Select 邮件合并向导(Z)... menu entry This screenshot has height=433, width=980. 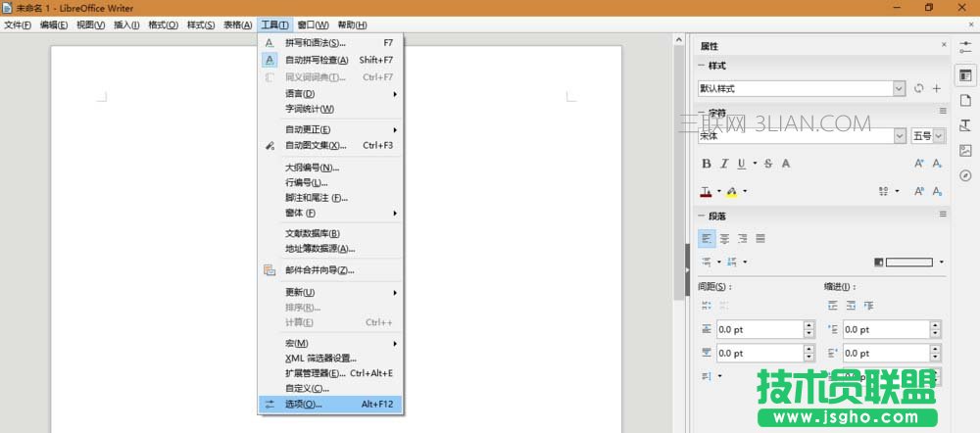pyautogui.click(x=330, y=270)
